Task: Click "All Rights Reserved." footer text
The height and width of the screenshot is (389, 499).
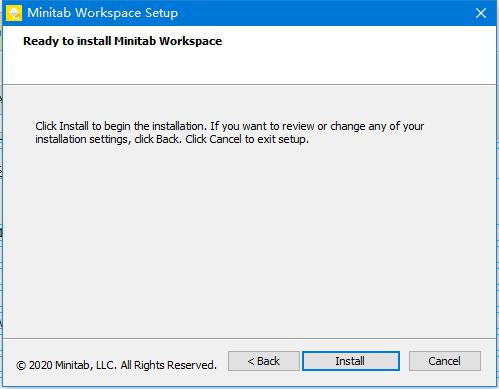Action: pos(168,365)
